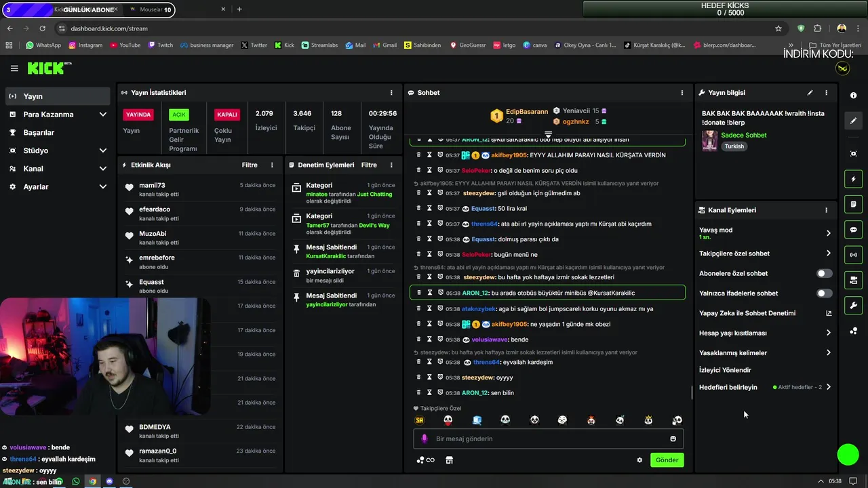
Task: Expand Kanal sidebar section
Action: coord(103,169)
